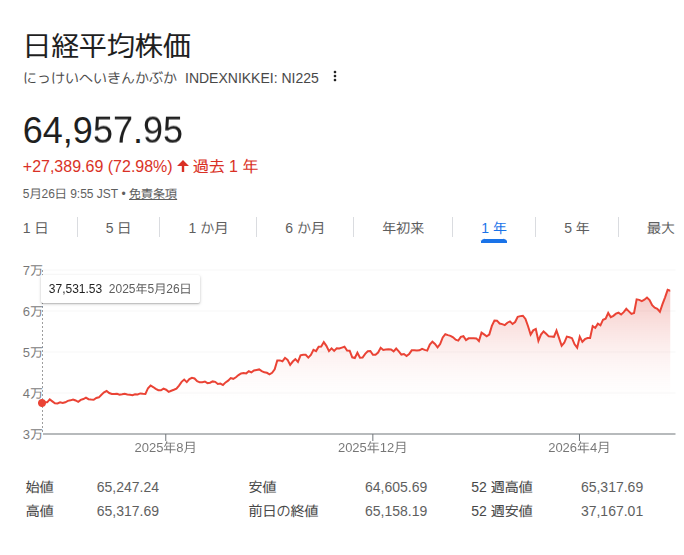This screenshot has height=555, width=684.
Task: Click the にっけいへいきんかぶか reading text
Action: (x=100, y=78)
